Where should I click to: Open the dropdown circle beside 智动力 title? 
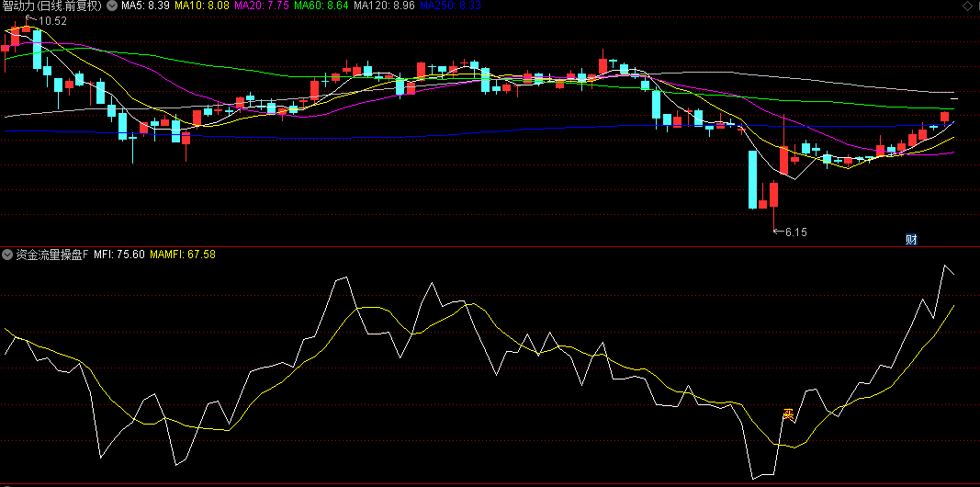pyautogui.click(x=111, y=6)
